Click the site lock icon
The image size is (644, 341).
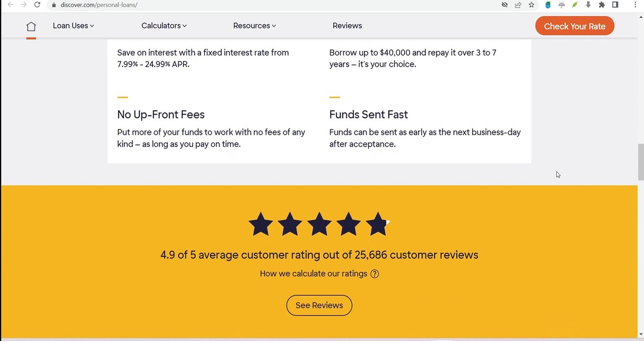54,5
